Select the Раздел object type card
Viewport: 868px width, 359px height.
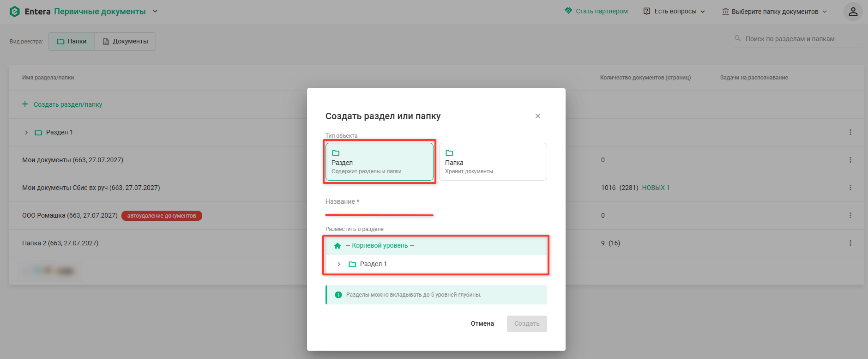coord(380,162)
